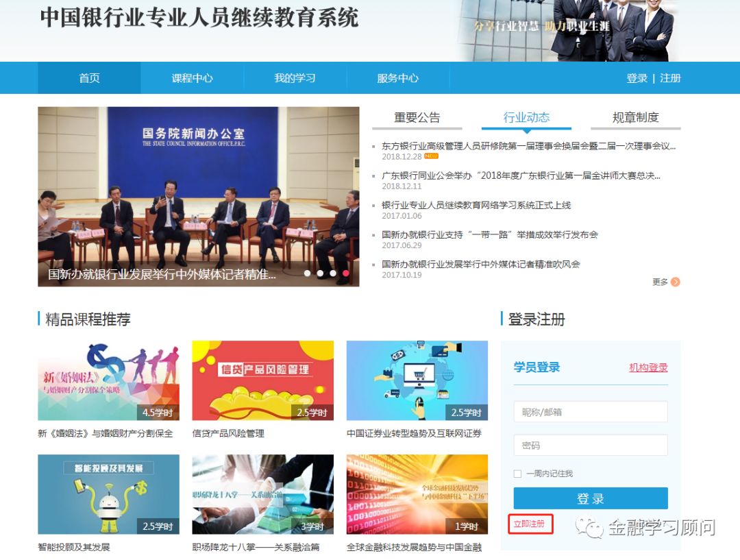Go to 课程中心 in navigation bar

pyautogui.click(x=192, y=78)
